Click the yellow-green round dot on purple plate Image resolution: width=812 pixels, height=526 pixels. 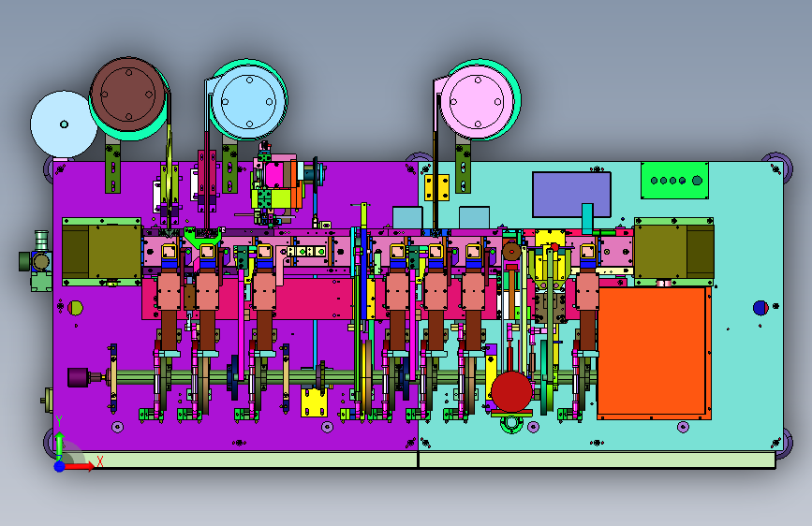(76, 308)
